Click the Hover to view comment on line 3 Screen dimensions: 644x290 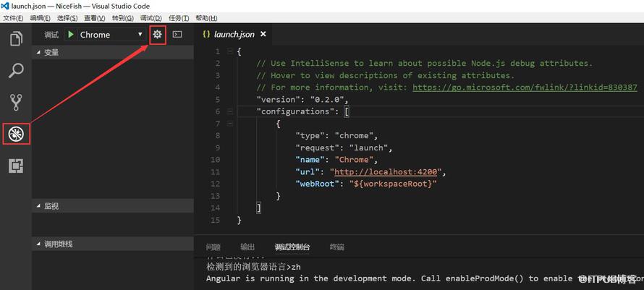click(x=385, y=75)
